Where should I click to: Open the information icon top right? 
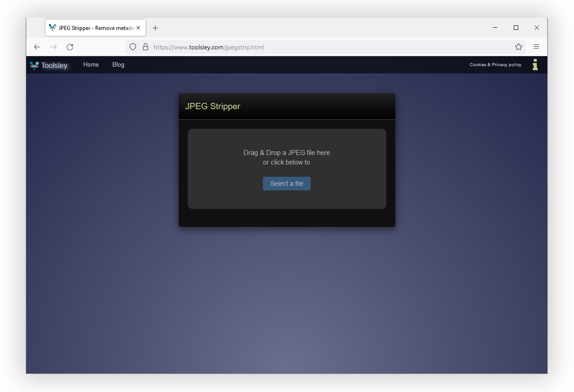click(x=535, y=65)
